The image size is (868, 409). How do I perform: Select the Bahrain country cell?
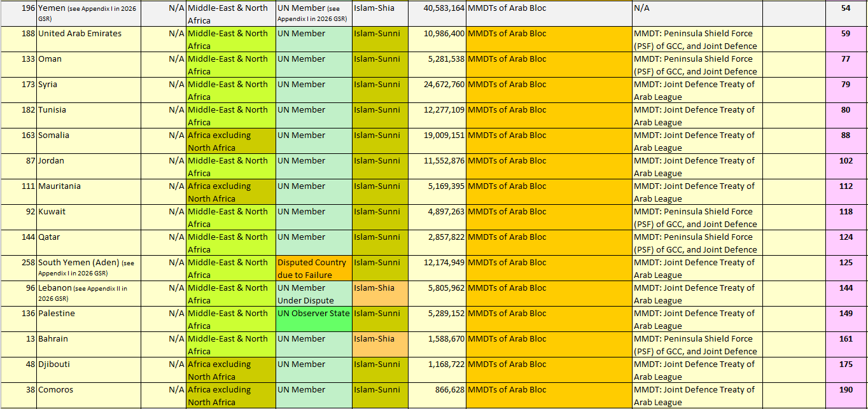[89, 345]
